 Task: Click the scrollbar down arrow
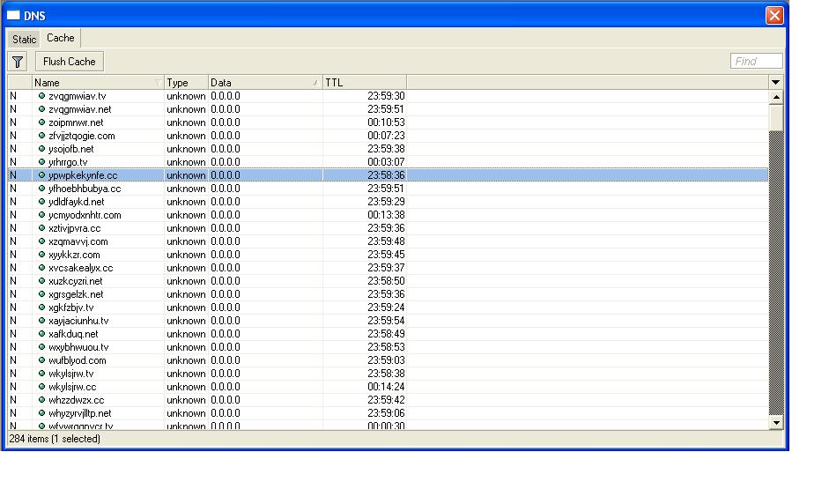pos(776,423)
